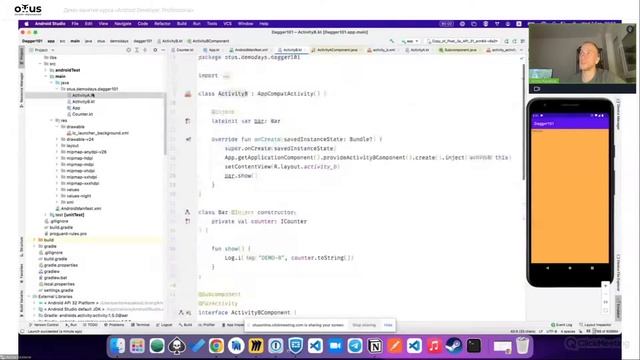Open the Event Log tool window
Screen dimensions: 640x360
click(x=562, y=325)
